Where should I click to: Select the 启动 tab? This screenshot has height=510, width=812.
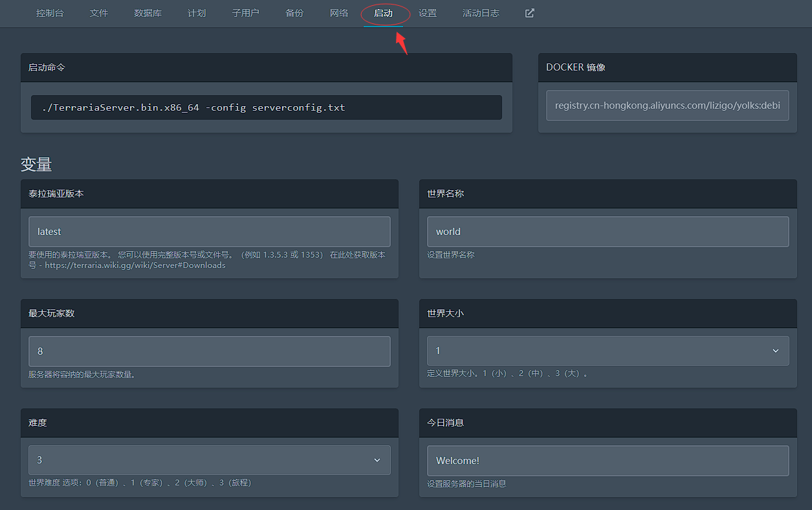pyautogui.click(x=383, y=13)
